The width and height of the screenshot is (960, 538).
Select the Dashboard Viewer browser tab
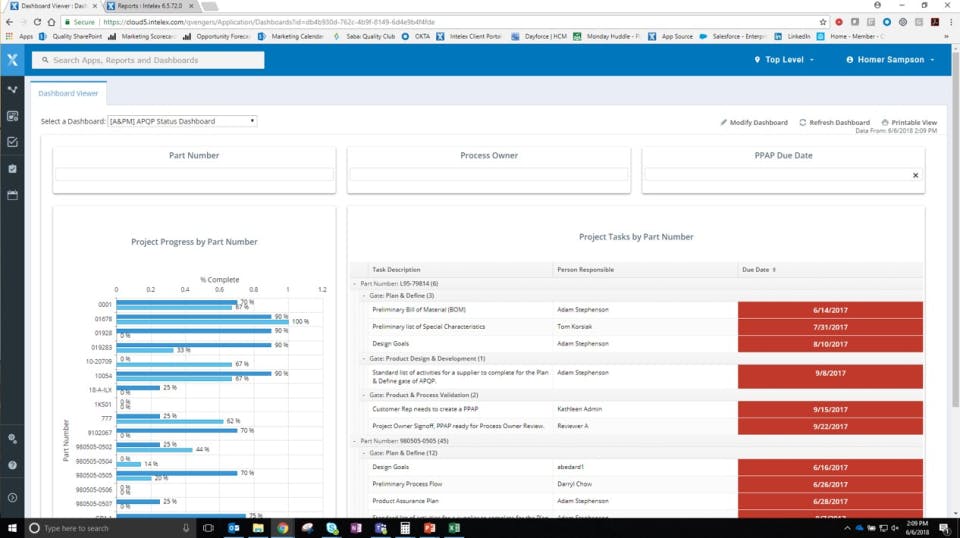(x=53, y=6)
